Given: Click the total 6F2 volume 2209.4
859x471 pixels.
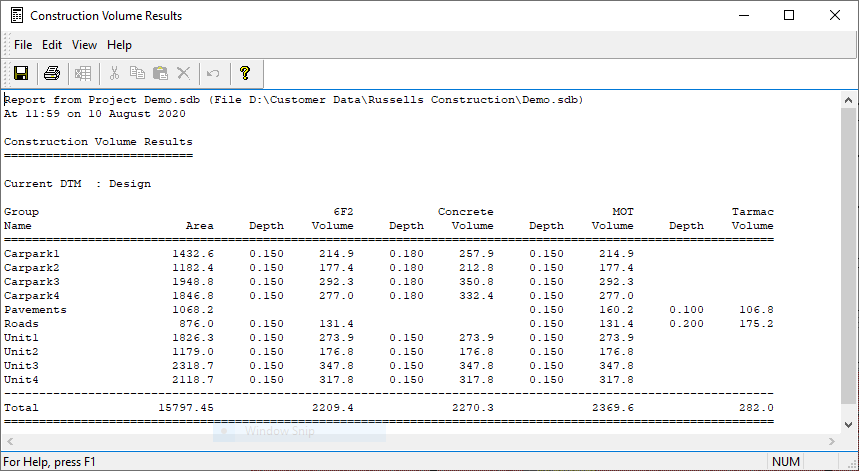Looking at the screenshot, I should tap(333, 407).
